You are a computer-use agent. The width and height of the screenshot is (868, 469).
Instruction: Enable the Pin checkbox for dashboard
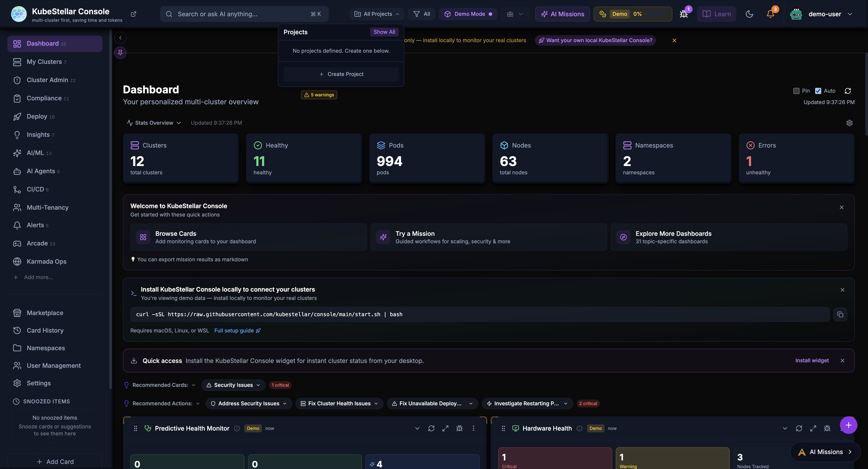[797, 91]
